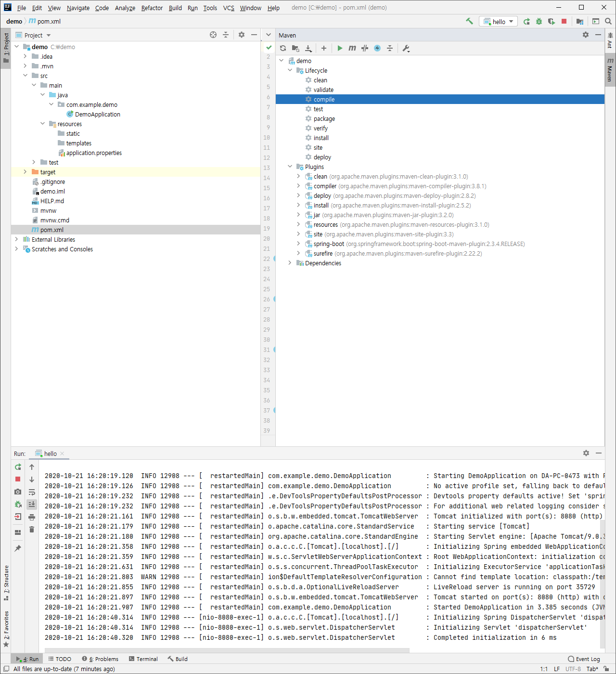Switch to the Terminal tab
The image size is (616, 674).
click(143, 659)
